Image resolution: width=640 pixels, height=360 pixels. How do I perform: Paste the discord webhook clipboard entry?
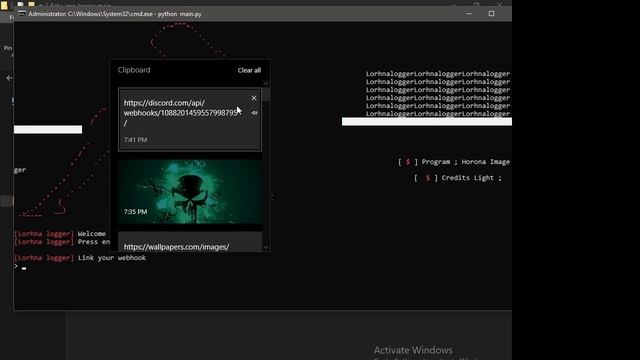(190, 120)
